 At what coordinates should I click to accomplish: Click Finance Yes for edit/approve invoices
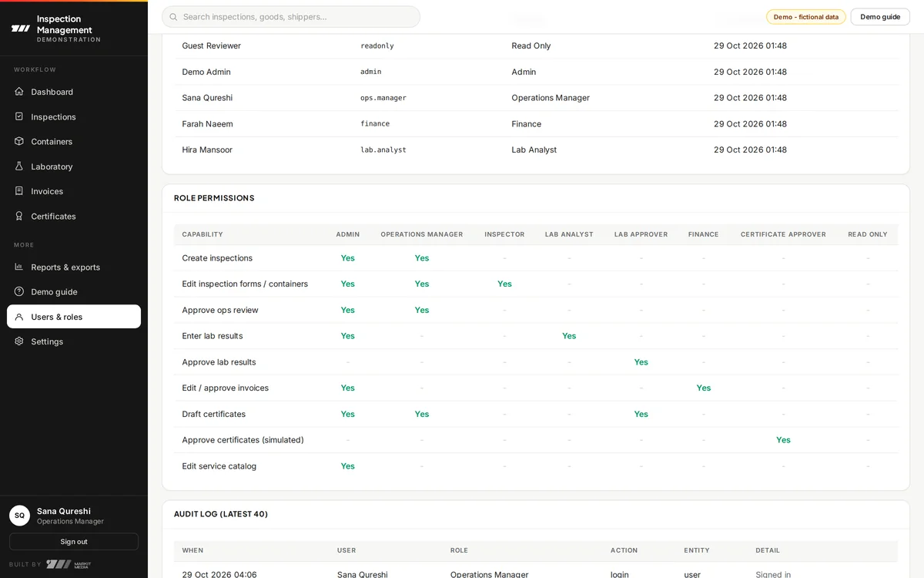704,388
